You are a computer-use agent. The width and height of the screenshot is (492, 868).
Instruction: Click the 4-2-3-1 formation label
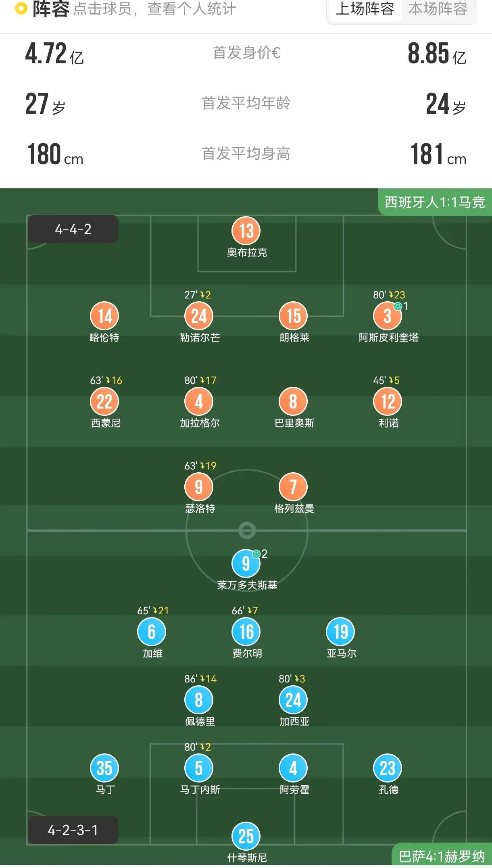point(73,830)
